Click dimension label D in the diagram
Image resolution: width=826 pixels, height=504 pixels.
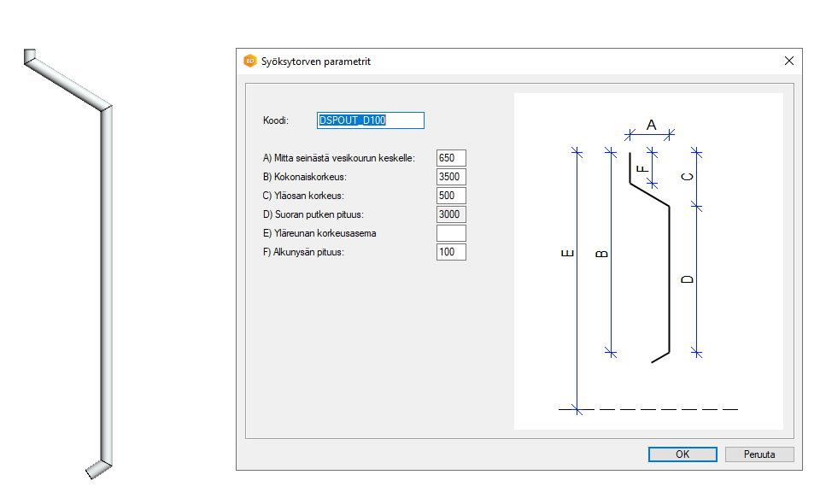point(688,279)
